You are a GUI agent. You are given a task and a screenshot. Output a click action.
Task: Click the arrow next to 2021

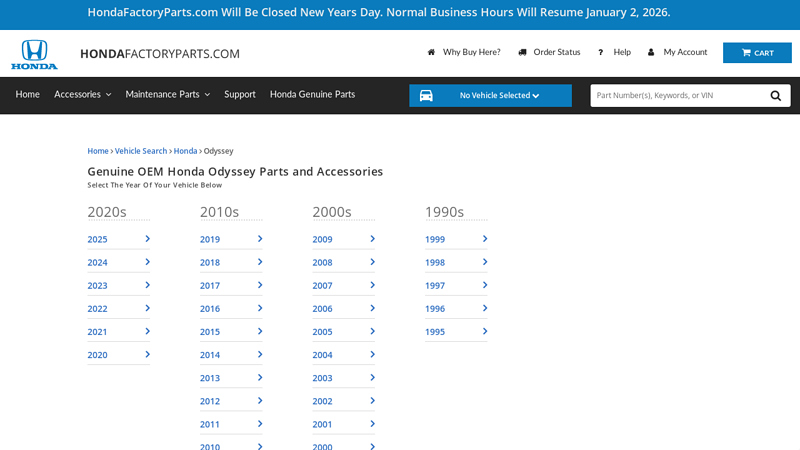147,331
